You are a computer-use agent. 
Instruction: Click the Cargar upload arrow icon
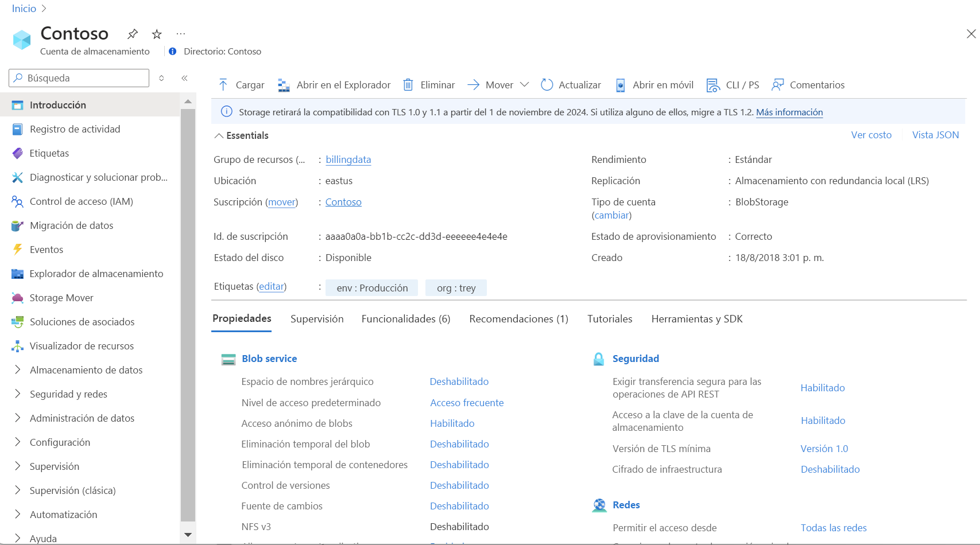tap(223, 85)
